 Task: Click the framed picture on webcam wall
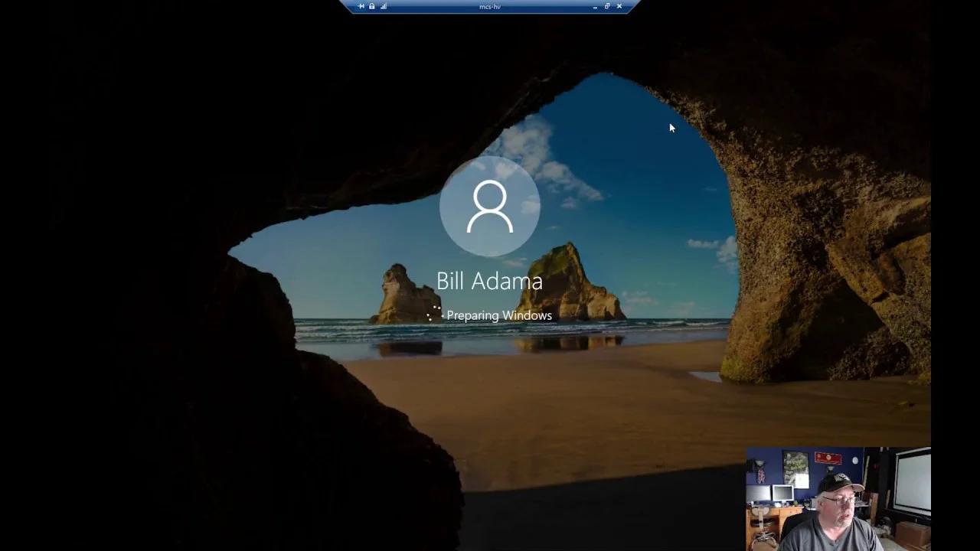[x=795, y=468]
